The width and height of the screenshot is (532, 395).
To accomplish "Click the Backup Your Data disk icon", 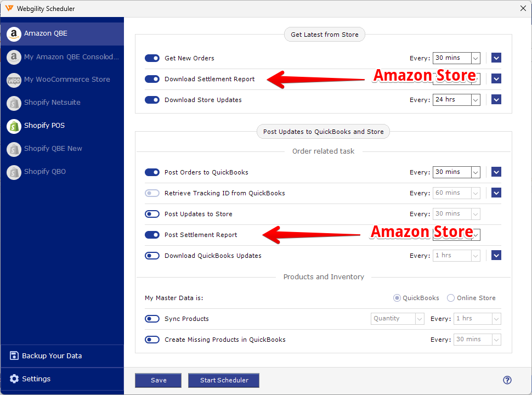I will [14, 356].
